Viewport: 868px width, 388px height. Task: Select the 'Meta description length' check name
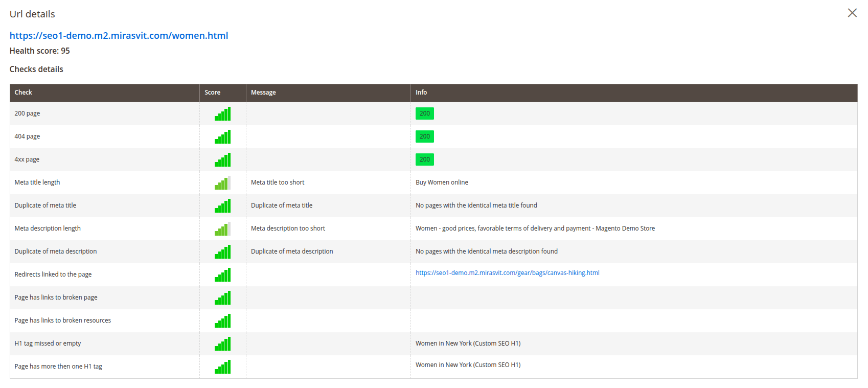point(48,229)
